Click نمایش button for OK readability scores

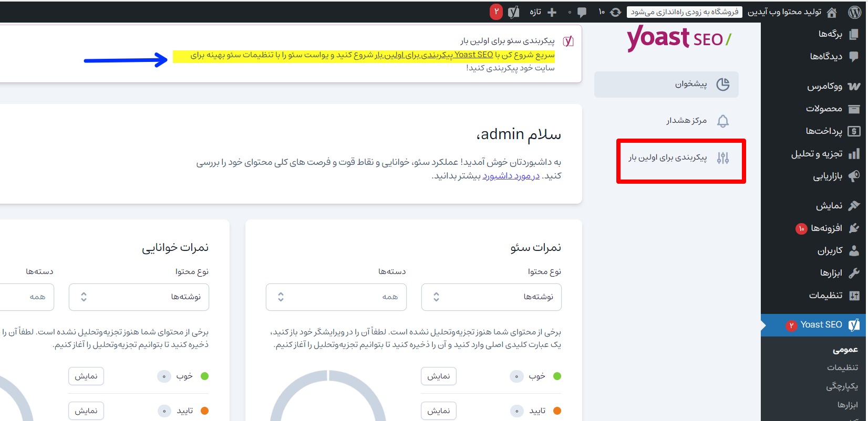click(86, 411)
